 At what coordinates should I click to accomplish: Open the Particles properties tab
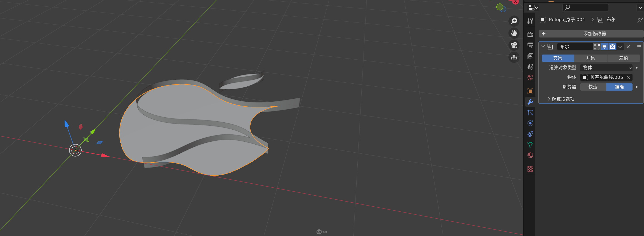(x=530, y=113)
